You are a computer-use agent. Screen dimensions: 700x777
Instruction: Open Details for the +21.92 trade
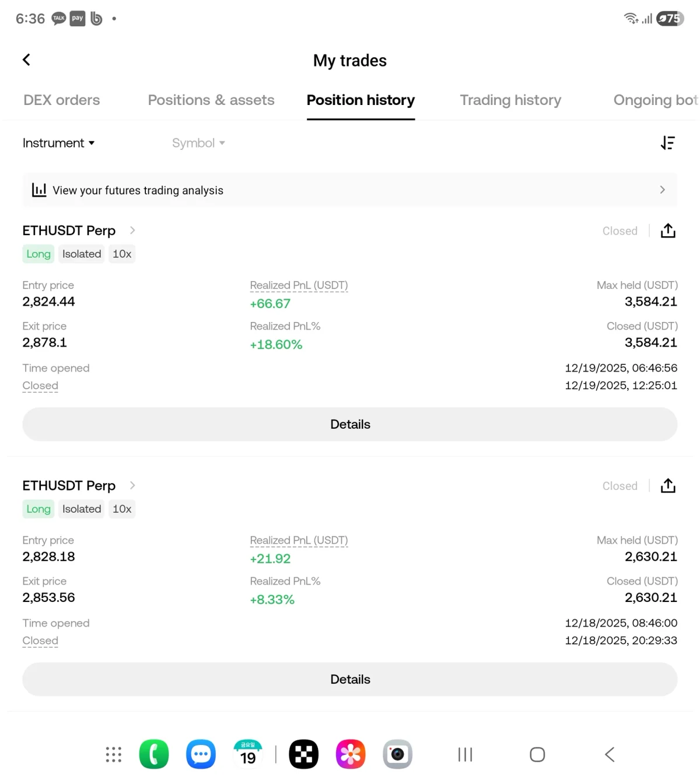(350, 679)
